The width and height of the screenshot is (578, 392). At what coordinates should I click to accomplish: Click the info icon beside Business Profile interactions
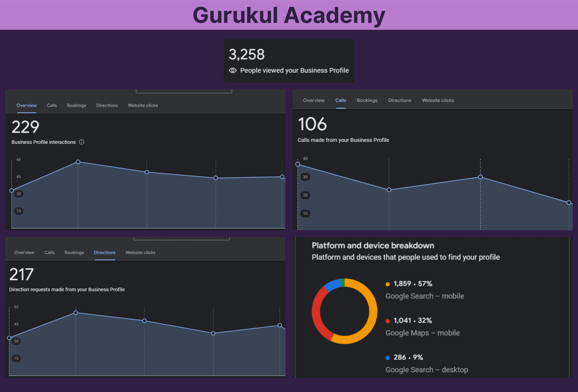(82, 142)
